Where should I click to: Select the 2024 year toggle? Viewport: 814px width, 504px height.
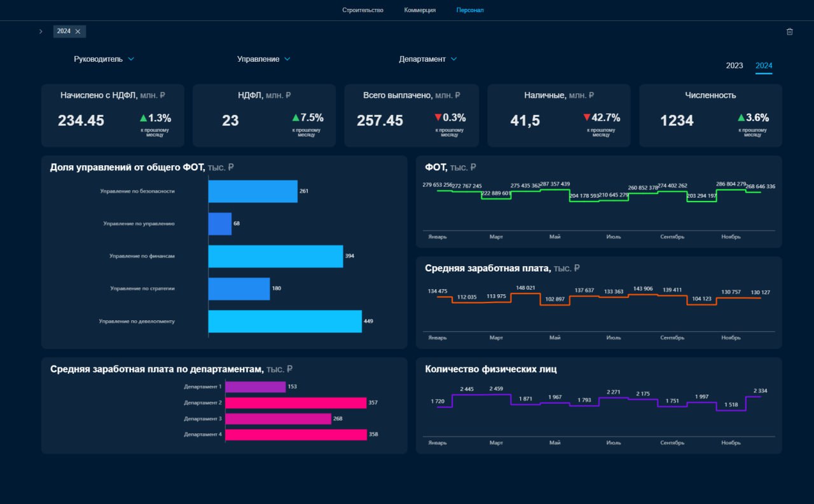point(764,65)
